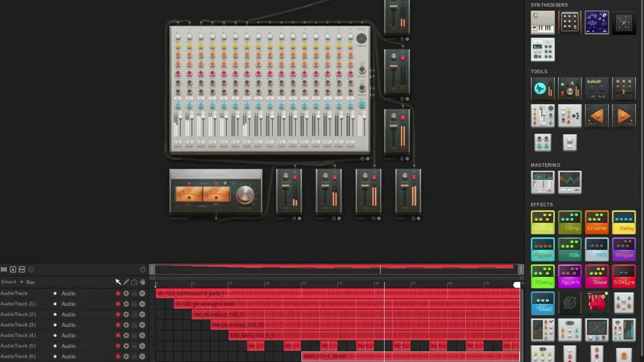The width and height of the screenshot is (644, 362).
Task: Toggle record arm on AudioTrack
Action: tap(118, 293)
